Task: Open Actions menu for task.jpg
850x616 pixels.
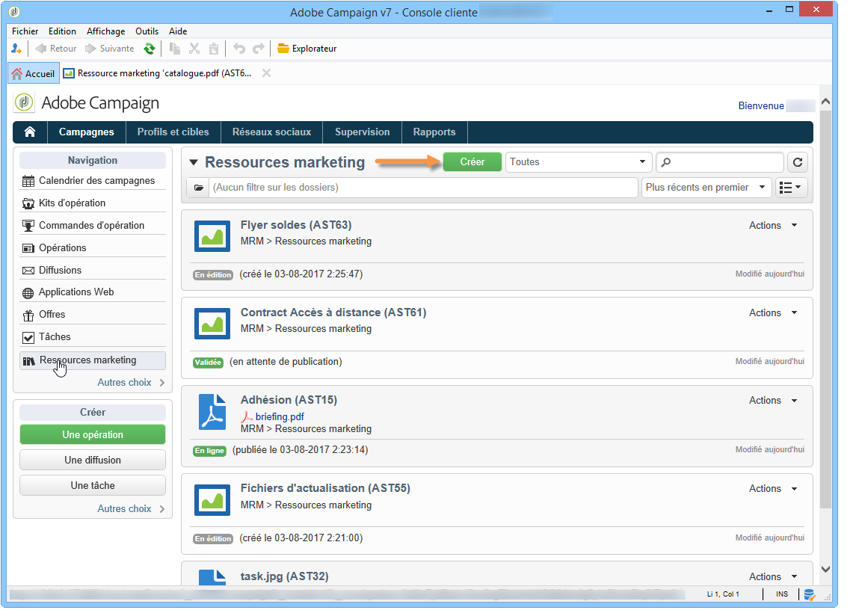Action: point(773,577)
